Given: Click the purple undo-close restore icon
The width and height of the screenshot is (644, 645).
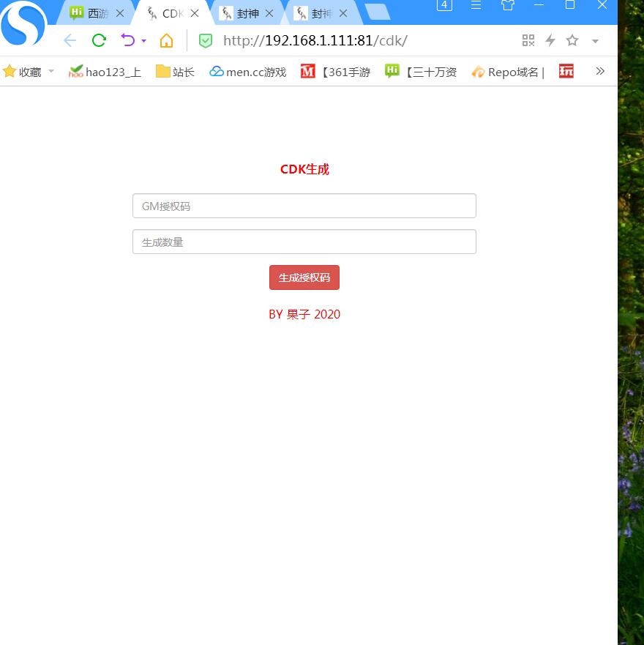Looking at the screenshot, I should coord(128,40).
